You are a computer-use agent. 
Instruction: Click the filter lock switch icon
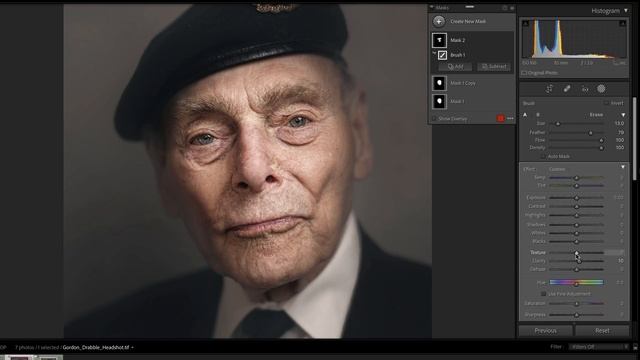(635, 347)
